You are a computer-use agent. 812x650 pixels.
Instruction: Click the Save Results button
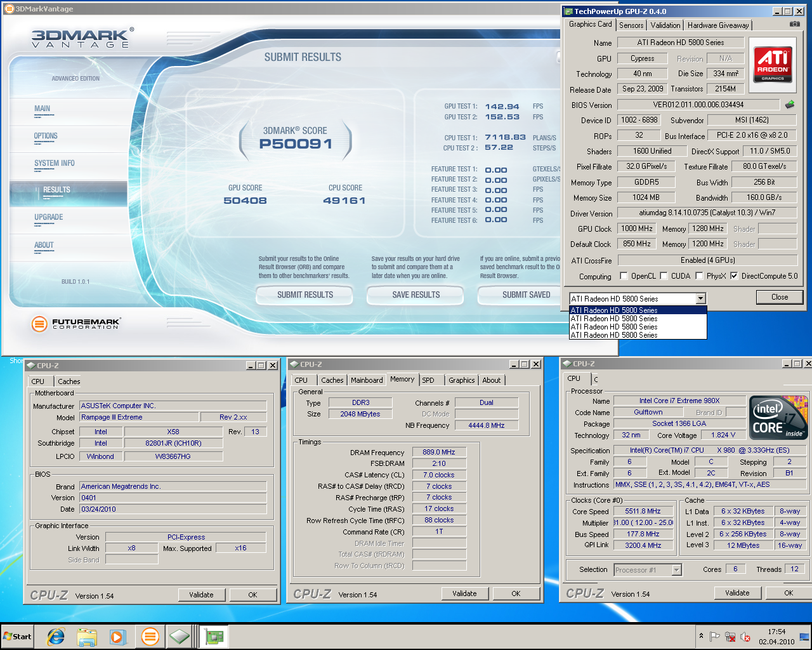point(416,295)
